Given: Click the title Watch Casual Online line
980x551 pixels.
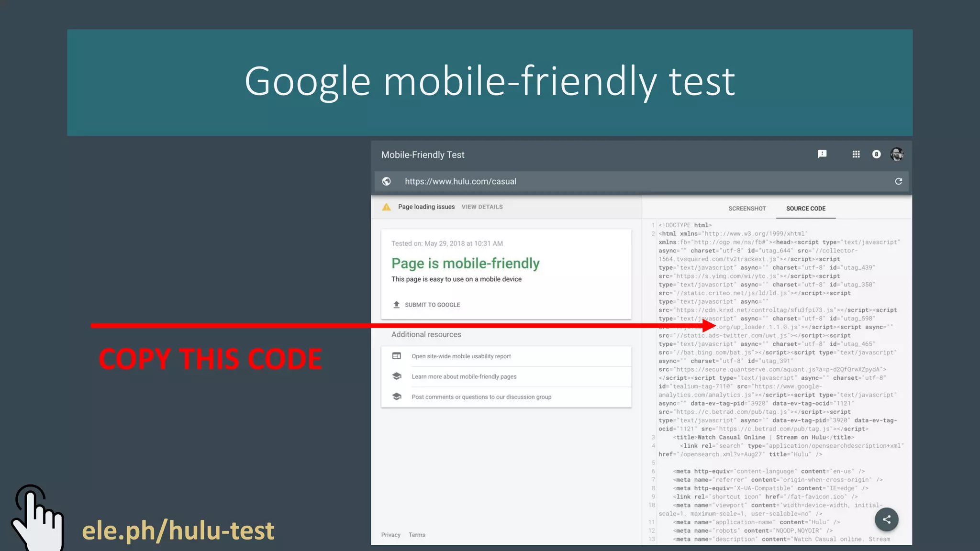Looking at the screenshot, I should tap(764, 438).
